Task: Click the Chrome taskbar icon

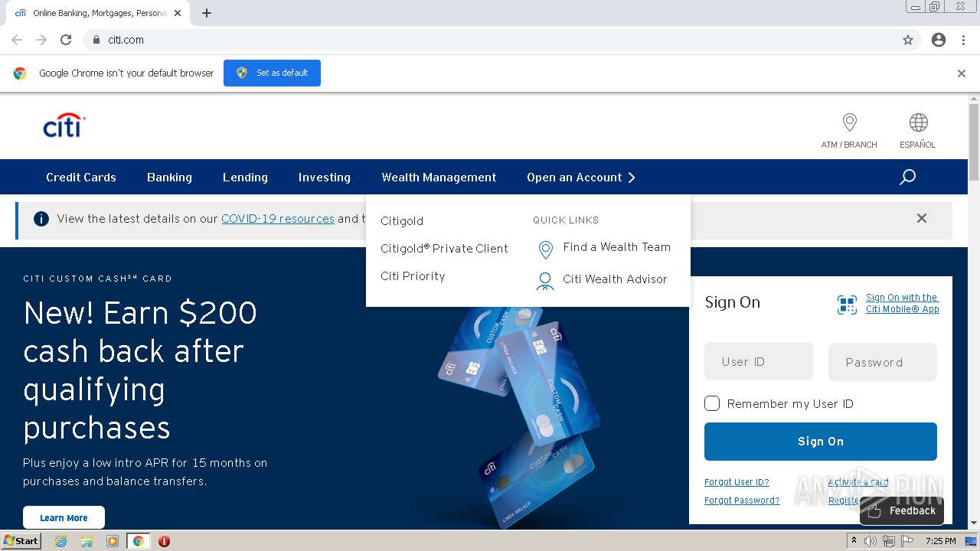Action: tap(138, 541)
